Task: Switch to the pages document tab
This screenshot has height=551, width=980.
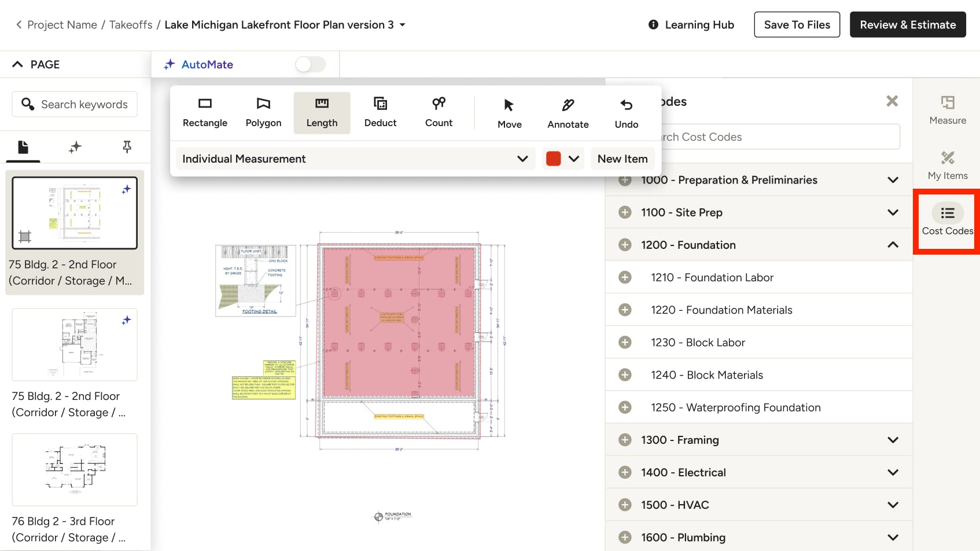Action: click(x=23, y=147)
